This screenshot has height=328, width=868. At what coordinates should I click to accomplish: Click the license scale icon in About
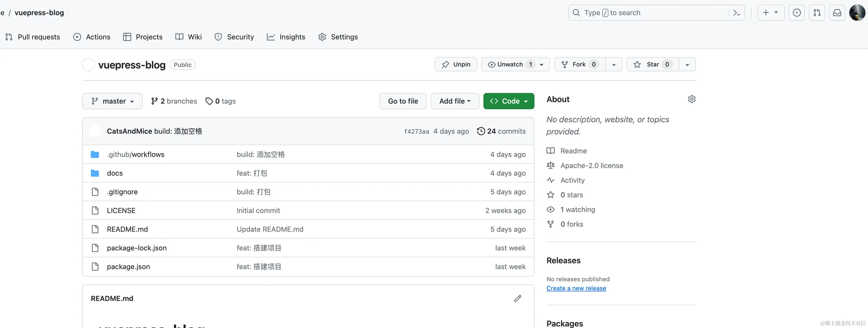click(x=550, y=165)
